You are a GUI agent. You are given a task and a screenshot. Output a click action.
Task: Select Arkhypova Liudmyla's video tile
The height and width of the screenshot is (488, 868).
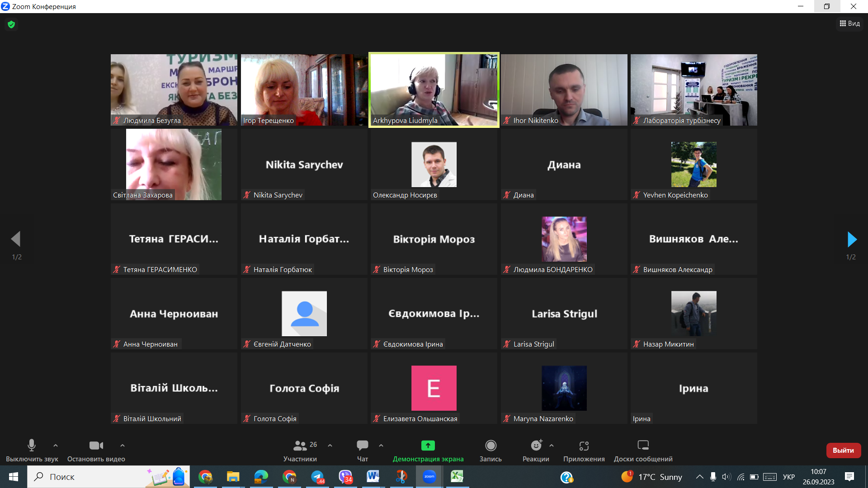click(434, 89)
